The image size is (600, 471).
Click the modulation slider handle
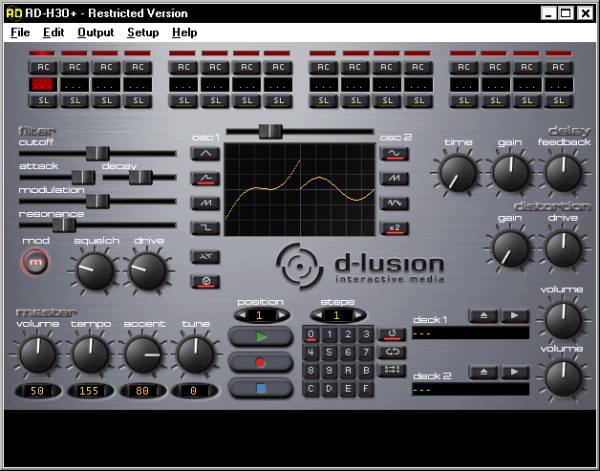(x=98, y=201)
